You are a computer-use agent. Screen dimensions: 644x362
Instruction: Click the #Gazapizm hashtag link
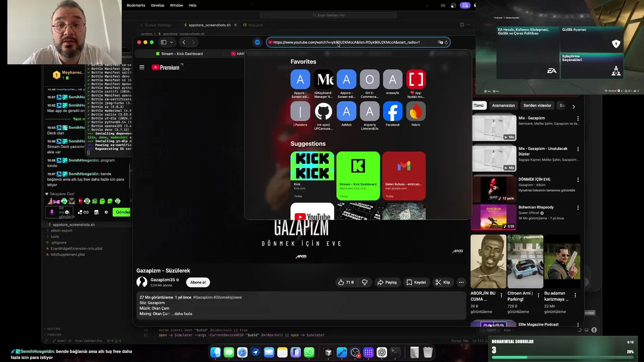point(202,297)
